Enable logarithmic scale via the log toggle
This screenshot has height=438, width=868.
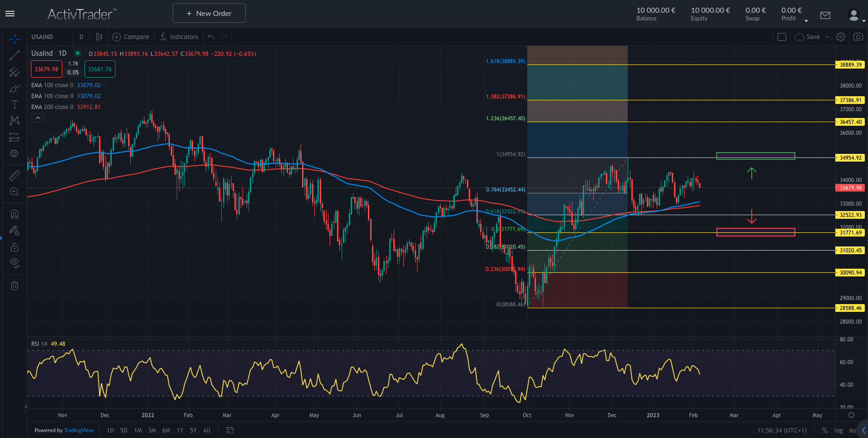pos(838,430)
